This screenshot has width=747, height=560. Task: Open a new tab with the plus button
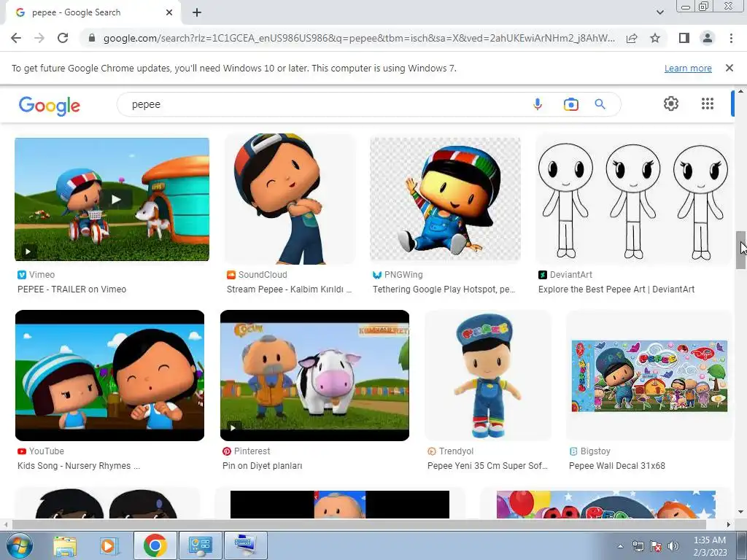point(197,12)
